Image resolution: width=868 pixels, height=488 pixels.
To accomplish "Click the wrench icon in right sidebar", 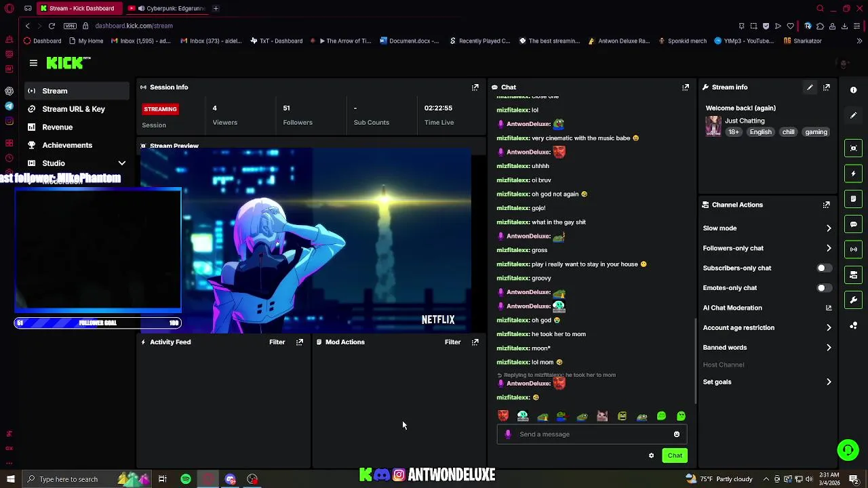I will (854, 300).
